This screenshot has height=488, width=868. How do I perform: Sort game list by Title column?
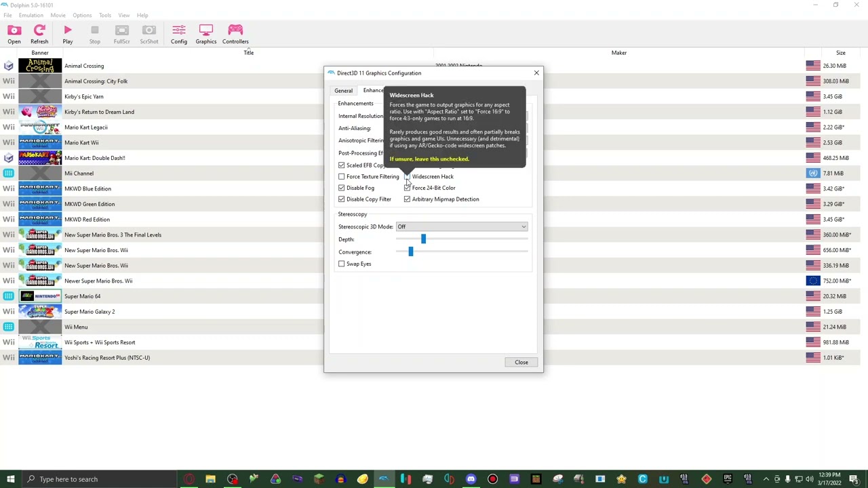[249, 53]
